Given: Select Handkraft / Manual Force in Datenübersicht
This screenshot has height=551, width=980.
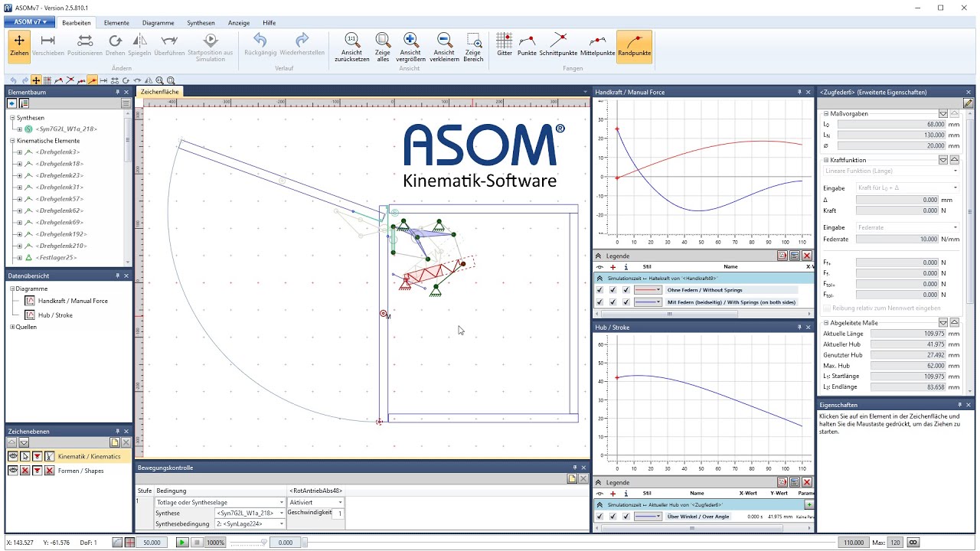Looking at the screenshot, I should [x=73, y=301].
